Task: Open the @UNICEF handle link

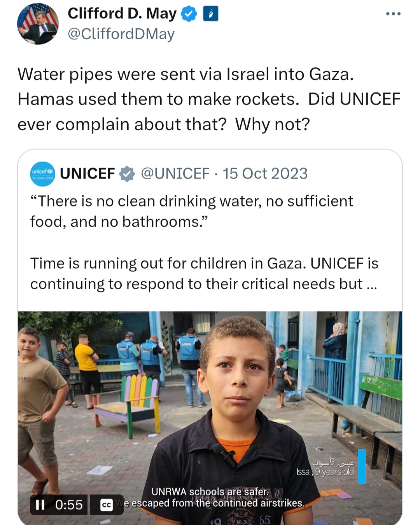Action: (175, 174)
